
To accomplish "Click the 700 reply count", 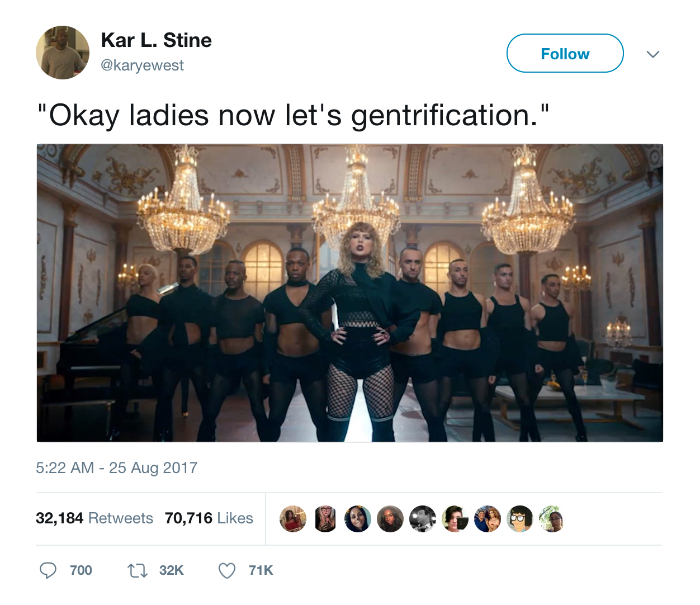I will click(81, 570).
